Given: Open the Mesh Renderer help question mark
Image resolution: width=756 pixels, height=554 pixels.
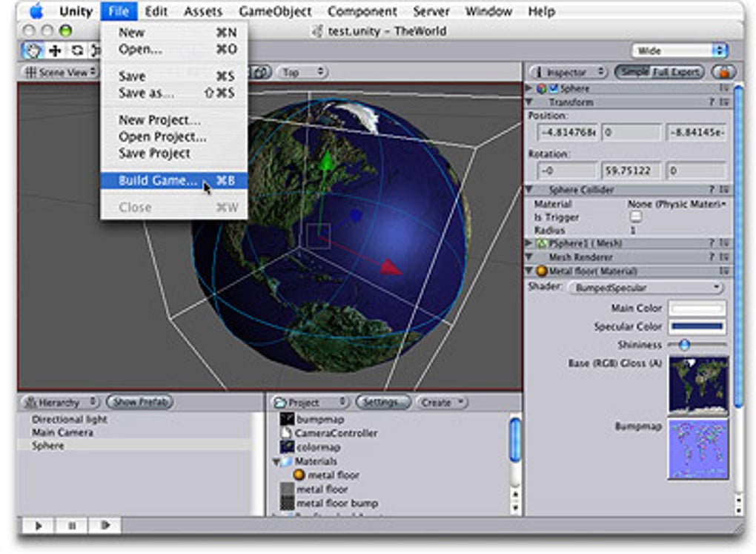Looking at the screenshot, I should (712, 257).
